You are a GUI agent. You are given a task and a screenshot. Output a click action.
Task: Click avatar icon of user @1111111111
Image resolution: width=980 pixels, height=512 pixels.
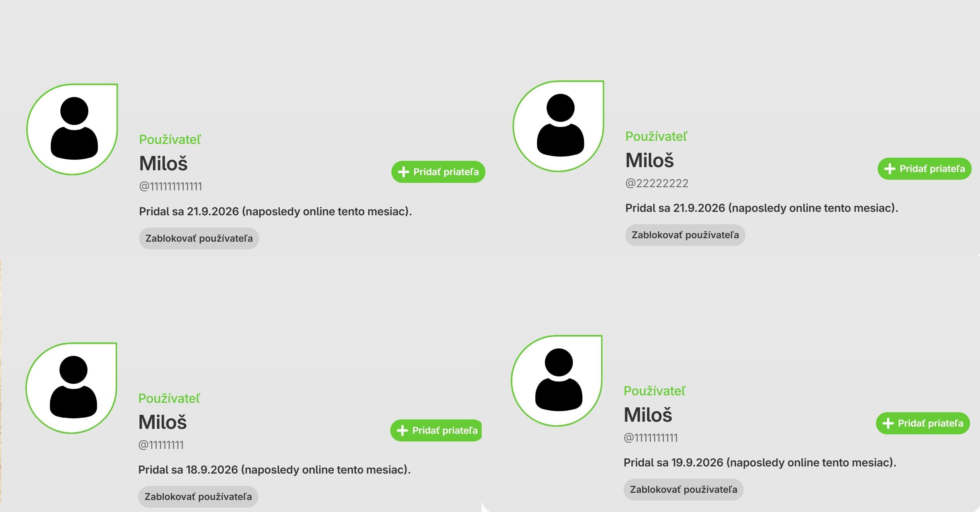click(x=557, y=380)
